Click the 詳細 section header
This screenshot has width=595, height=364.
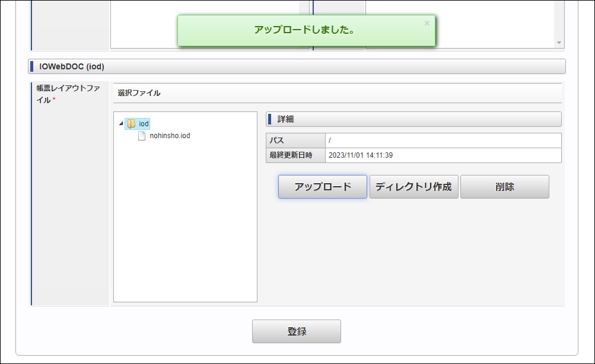[x=413, y=119]
